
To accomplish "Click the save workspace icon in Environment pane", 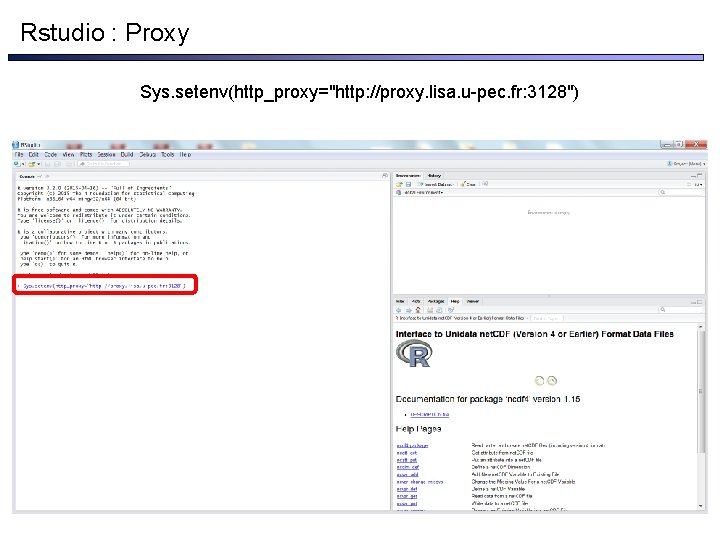I will (x=408, y=184).
